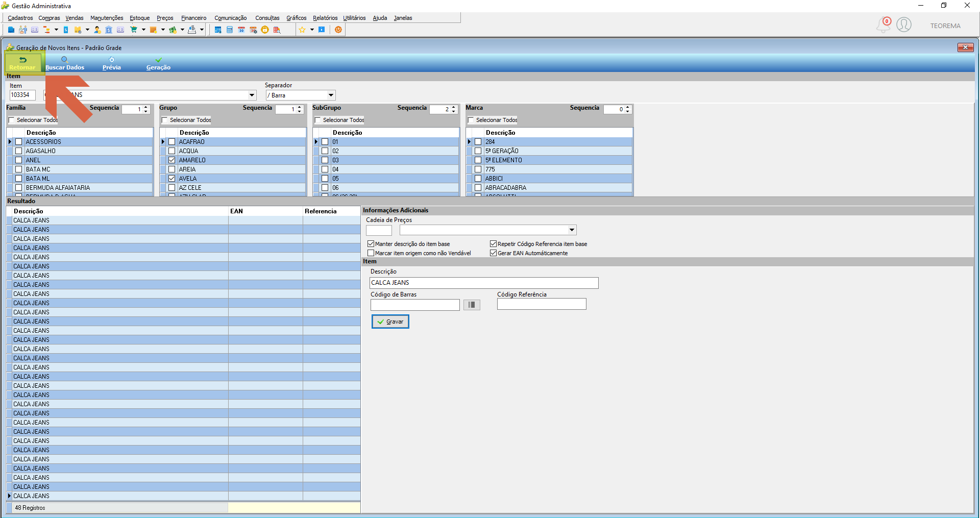The height and width of the screenshot is (518, 980).
Task: Click the Retornar button
Action: coord(22,63)
